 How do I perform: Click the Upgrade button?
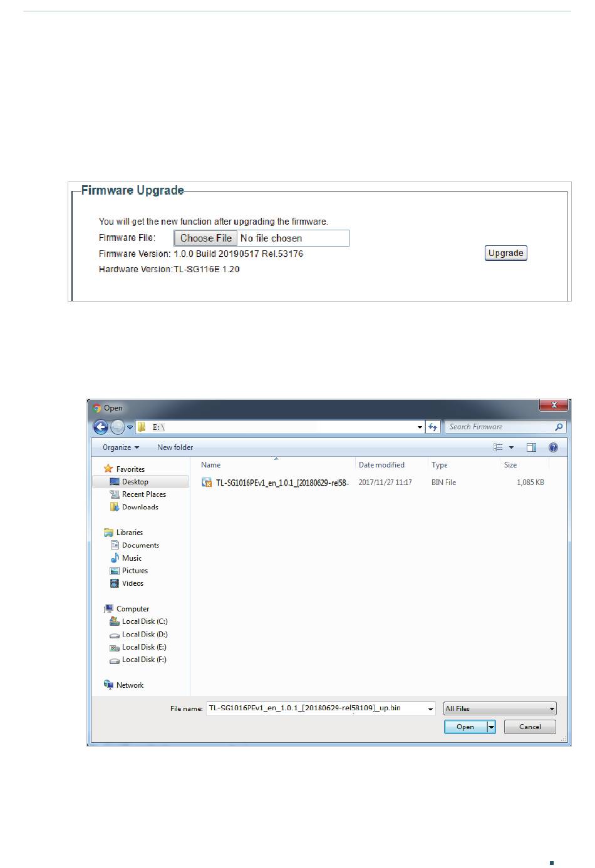(506, 253)
